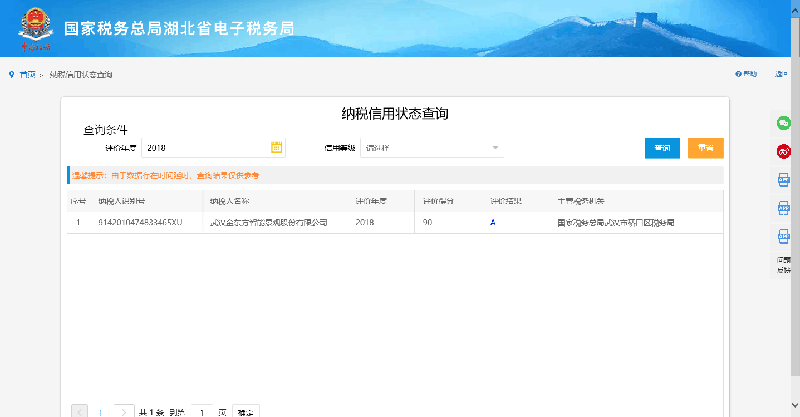
Task: Click the first blue APP sidebar icon
Action: click(x=784, y=180)
